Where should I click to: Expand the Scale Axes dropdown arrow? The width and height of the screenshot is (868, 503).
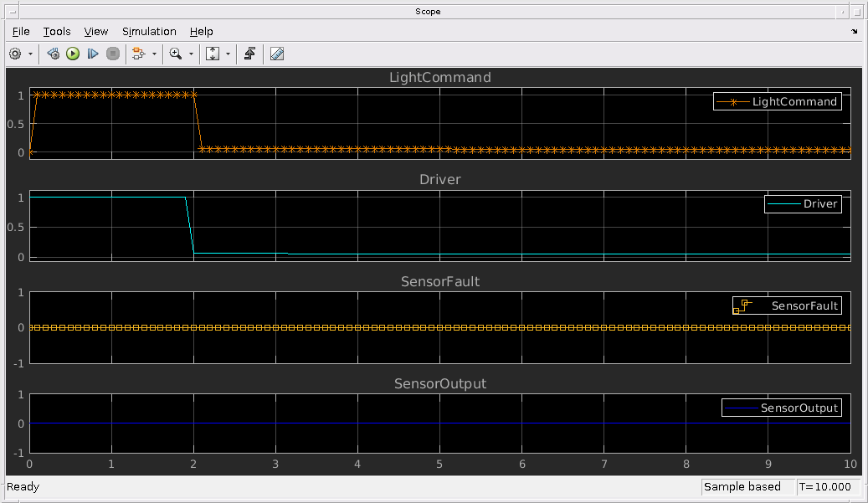pyautogui.click(x=228, y=54)
